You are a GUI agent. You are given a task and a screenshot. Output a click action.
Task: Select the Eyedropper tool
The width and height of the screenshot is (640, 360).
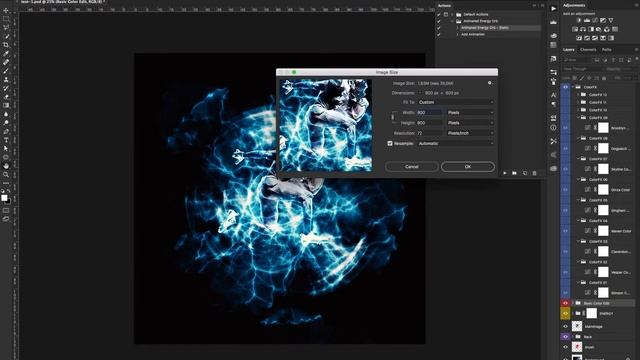pyautogui.click(x=6, y=53)
